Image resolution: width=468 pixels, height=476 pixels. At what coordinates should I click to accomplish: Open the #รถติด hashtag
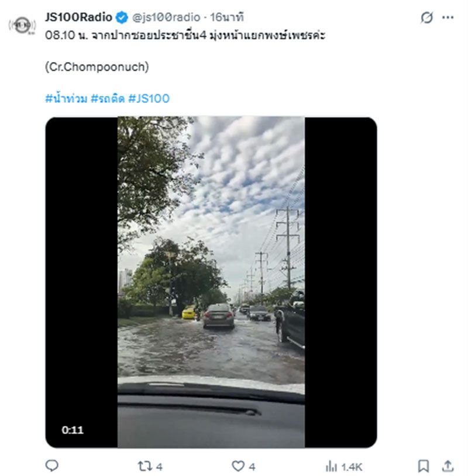[108, 98]
